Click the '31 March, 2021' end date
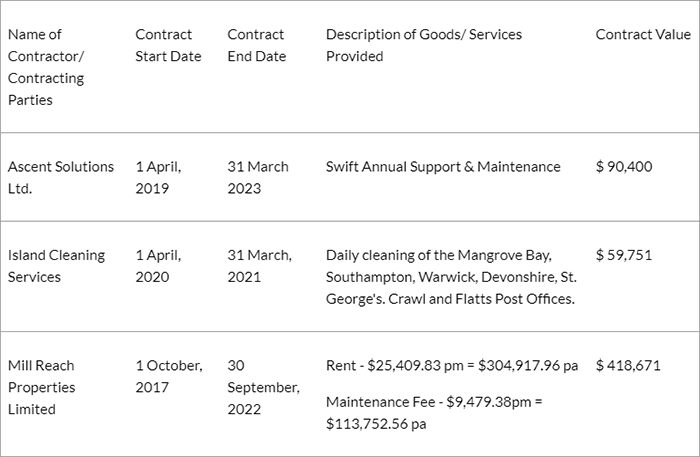This screenshot has height=457, width=700. [259, 265]
